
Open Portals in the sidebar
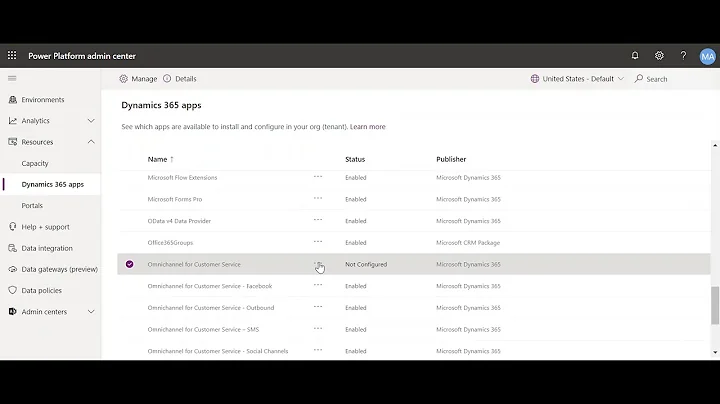coord(32,206)
